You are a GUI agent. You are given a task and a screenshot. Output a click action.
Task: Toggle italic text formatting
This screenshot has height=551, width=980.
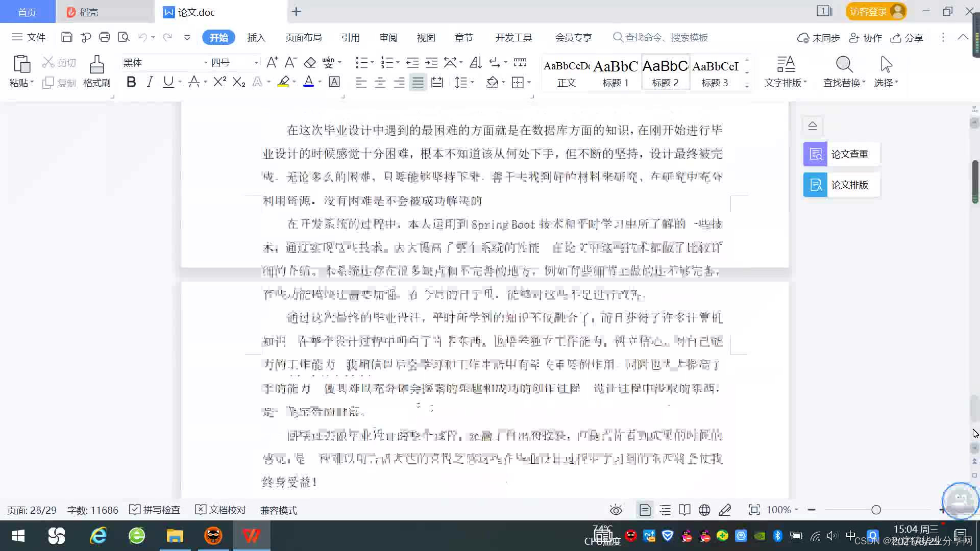[x=150, y=82]
